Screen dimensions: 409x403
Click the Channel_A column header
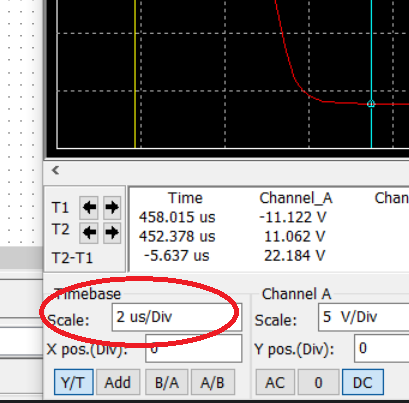pos(296,198)
